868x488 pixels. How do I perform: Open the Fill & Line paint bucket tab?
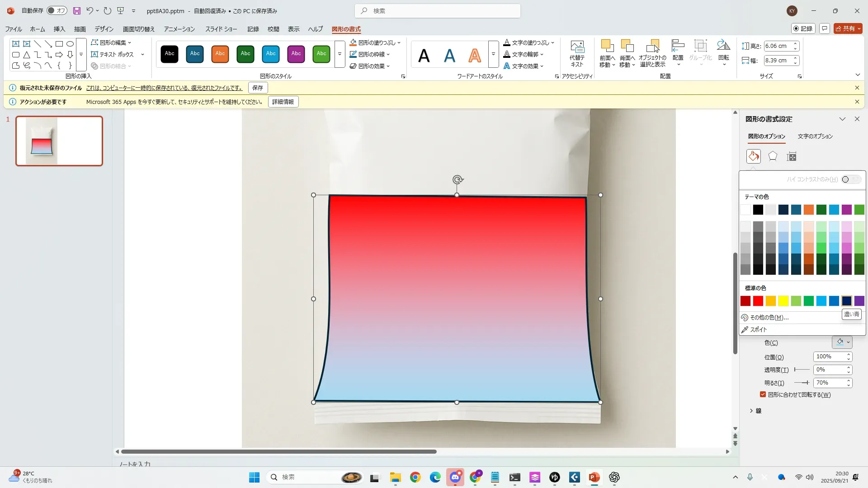pos(753,156)
